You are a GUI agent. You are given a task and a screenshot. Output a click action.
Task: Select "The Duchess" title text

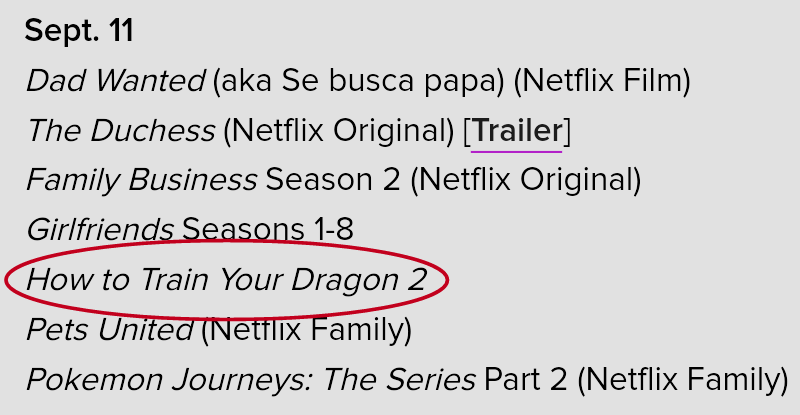pos(121,131)
